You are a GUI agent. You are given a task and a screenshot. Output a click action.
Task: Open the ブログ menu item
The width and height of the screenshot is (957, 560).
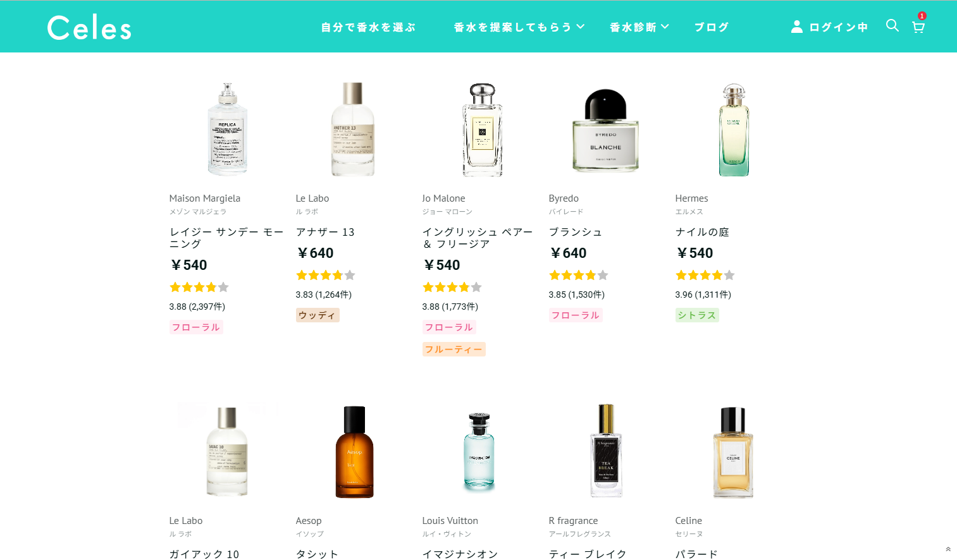point(712,27)
